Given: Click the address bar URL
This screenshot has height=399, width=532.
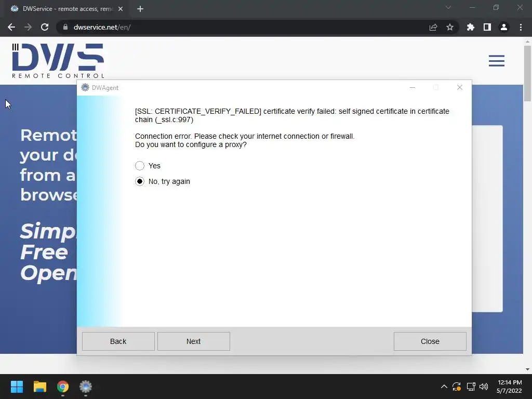Looking at the screenshot, I should [x=102, y=27].
